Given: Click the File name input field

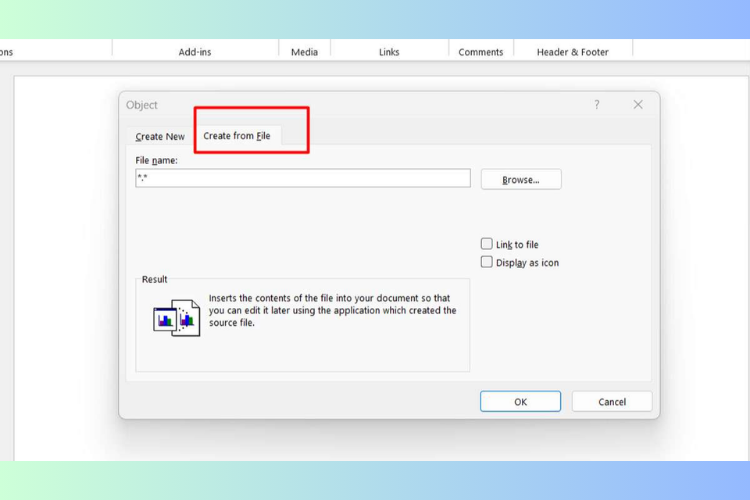Looking at the screenshot, I should pyautogui.click(x=303, y=178).
